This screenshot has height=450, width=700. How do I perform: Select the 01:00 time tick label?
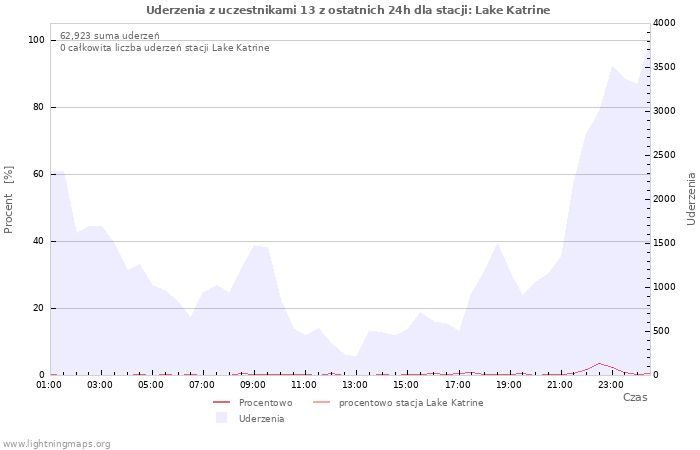[50, 384]
